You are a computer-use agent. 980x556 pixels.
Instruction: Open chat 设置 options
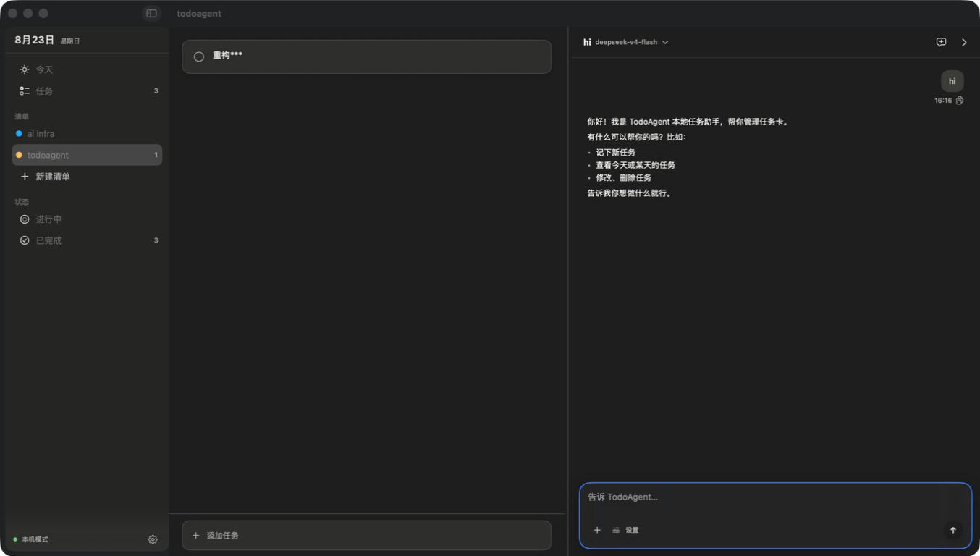pyautogui.click(x=625, y=530)
